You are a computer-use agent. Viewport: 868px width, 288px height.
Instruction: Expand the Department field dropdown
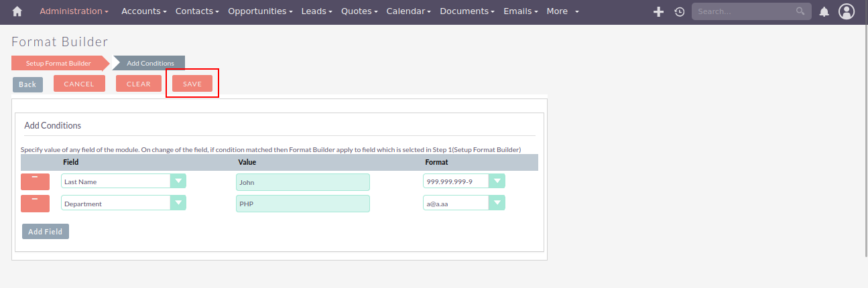(x=178, y=204)
